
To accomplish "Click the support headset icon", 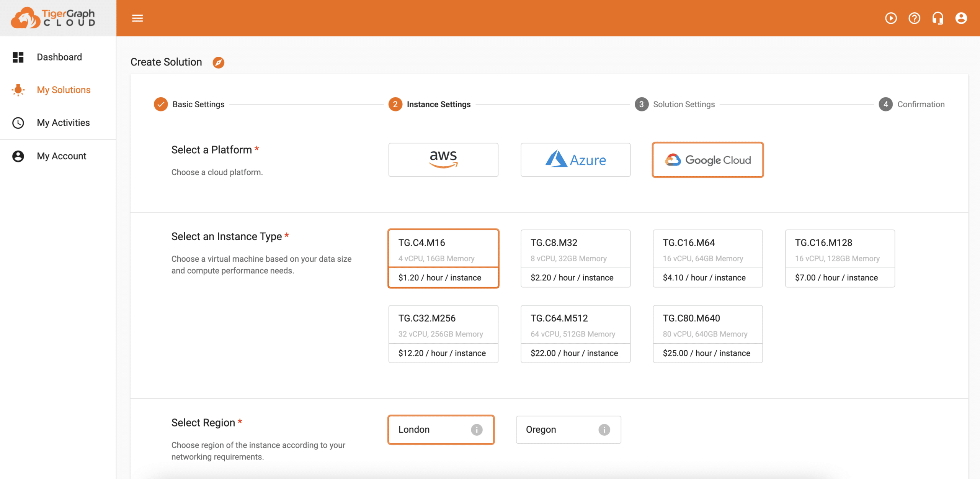I will (x=938, y=18).
